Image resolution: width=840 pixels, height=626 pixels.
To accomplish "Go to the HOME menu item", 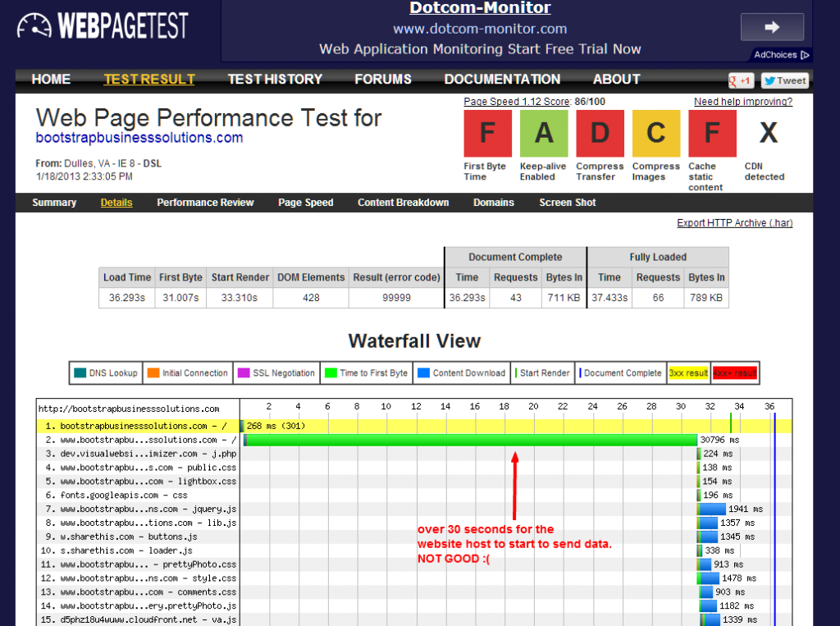I will 51,80.
